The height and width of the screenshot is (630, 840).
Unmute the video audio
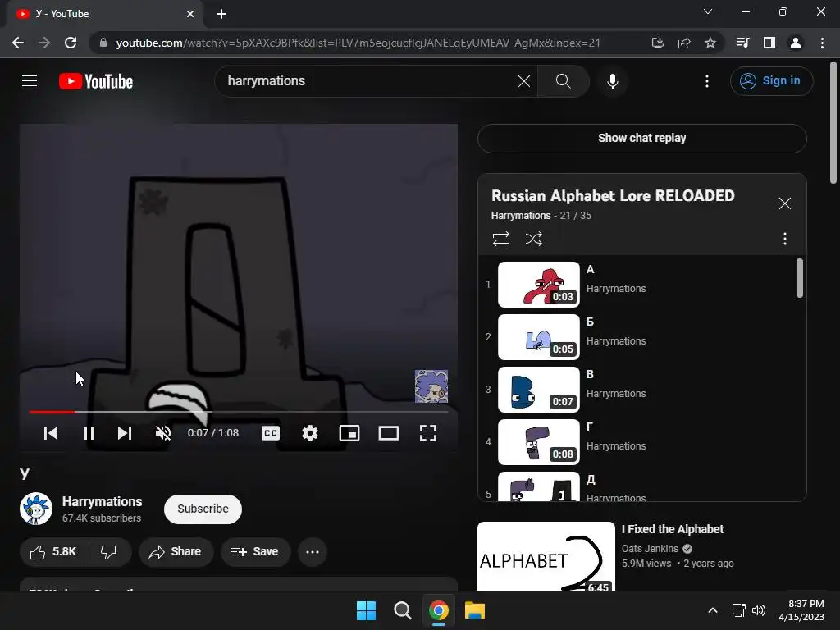pos(163,433)
